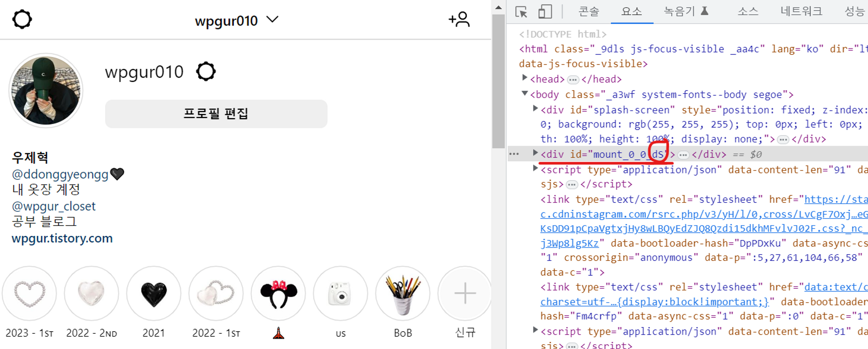Screen dimensions: 868x349
Task: Click the 프로필 편집 button
Action: [x=216, y=114]
